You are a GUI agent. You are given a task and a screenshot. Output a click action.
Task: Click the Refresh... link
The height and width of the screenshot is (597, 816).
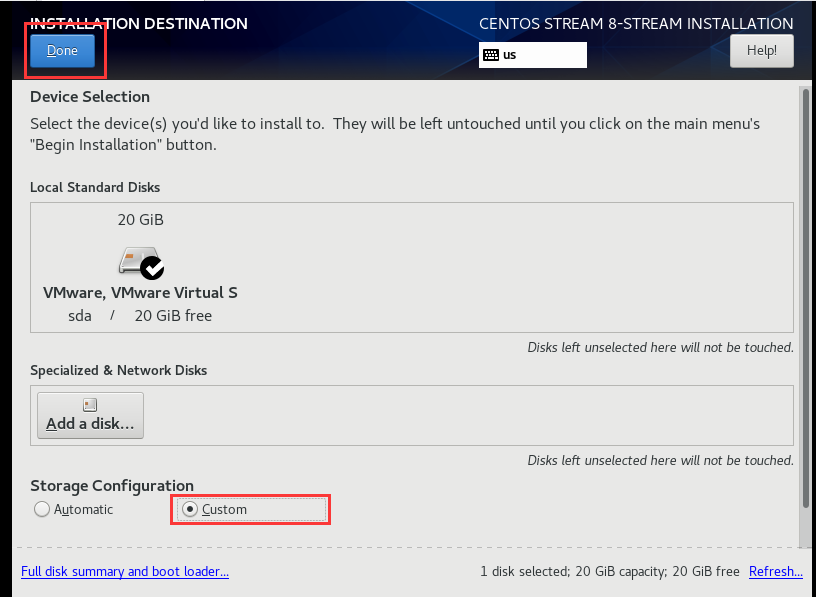click(x=775, y=571)
